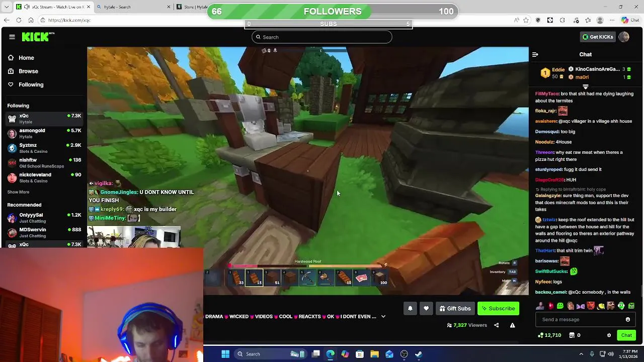Click the hotbar slot showing 100 blocks
Image resolution: width=644 pixels, height=362 pixels.
pos(380,278)
